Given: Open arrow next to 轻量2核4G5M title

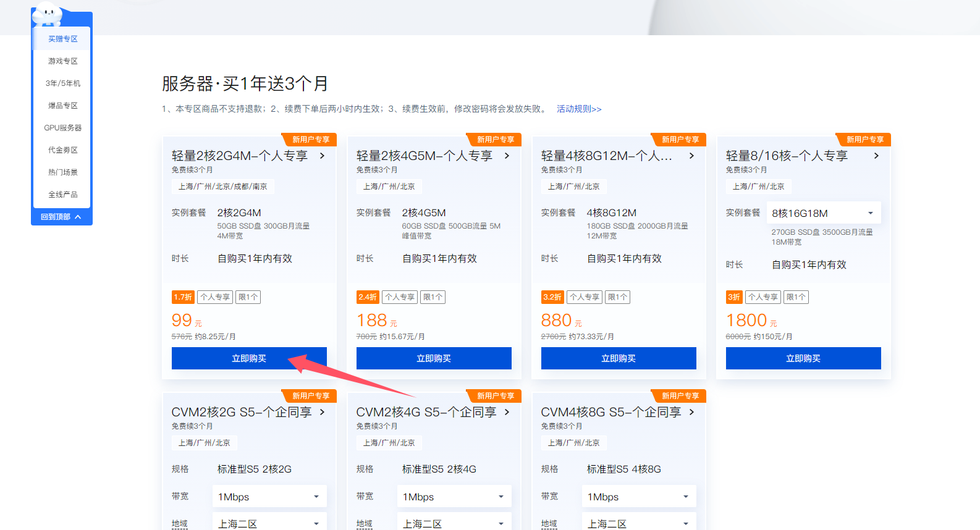Looking at the screenshot, I should 507,156.
